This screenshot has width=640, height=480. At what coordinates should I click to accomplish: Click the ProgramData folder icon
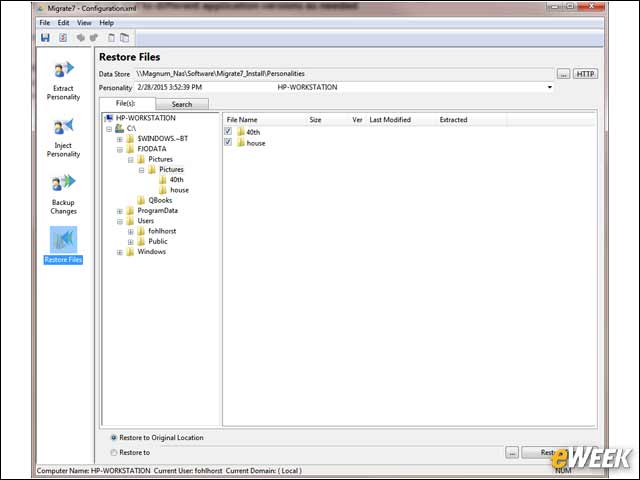(130, 211)
